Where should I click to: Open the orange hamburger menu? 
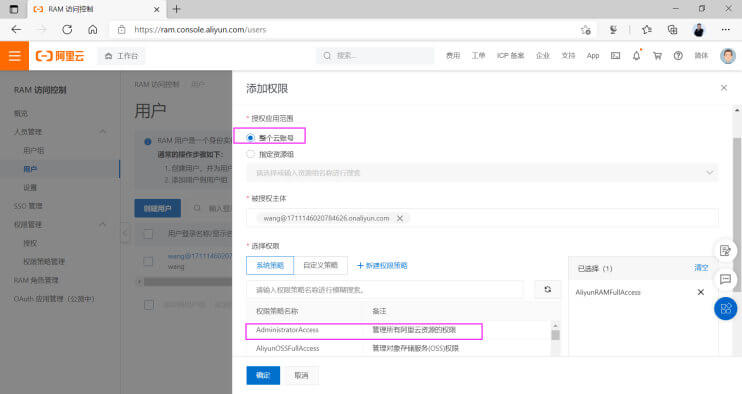click(x=14, y=56)
